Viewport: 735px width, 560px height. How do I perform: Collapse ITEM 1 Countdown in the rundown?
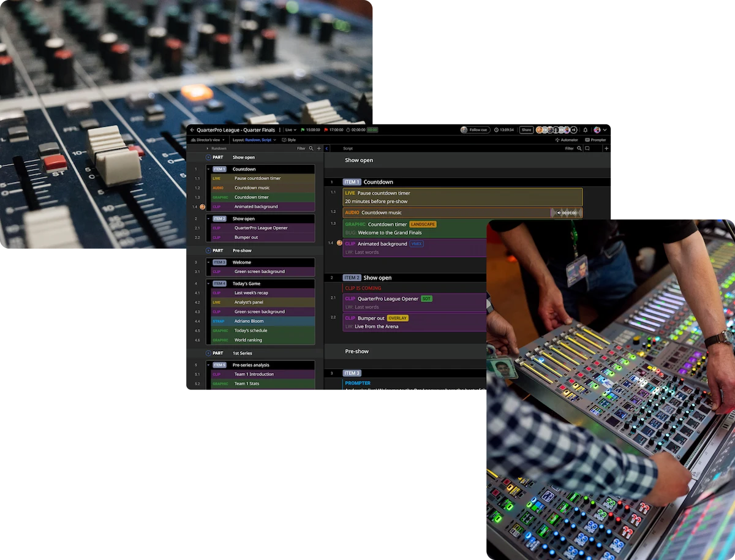pyautogui.click(x=208, y=169)
